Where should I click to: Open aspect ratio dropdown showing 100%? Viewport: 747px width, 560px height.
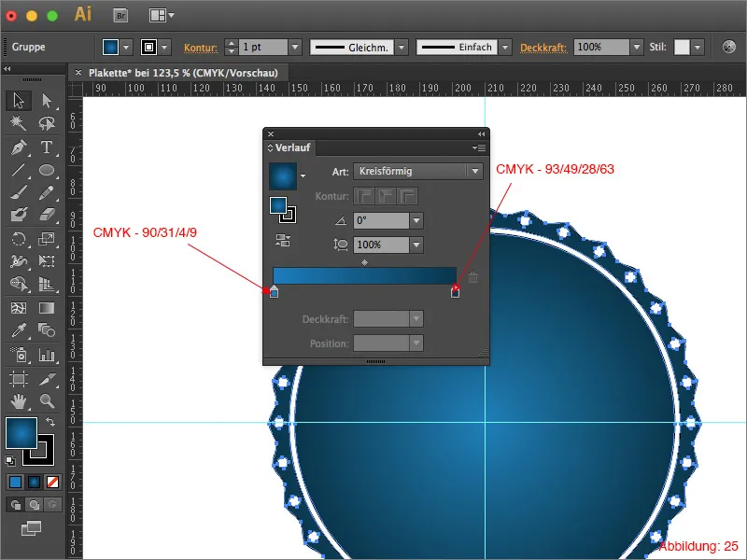(x=416, y=245)
